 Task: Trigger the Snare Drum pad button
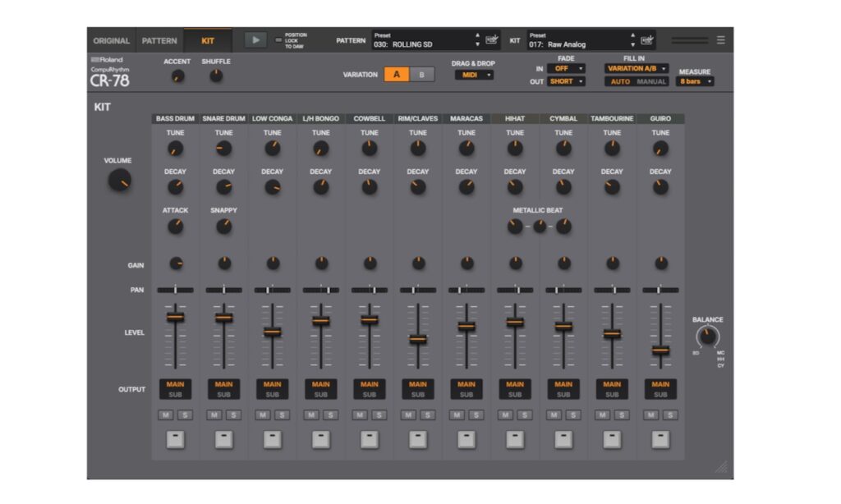tap(223, 441)
